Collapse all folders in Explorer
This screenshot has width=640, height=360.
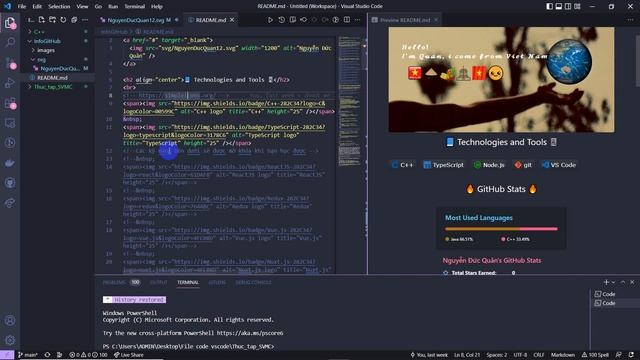(x=74, y=20)
